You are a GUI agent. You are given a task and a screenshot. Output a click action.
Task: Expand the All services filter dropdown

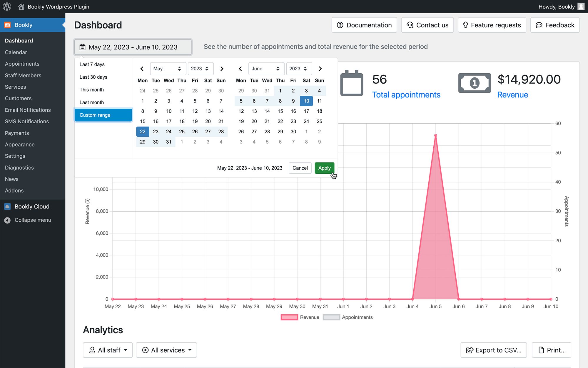[166, 350]
